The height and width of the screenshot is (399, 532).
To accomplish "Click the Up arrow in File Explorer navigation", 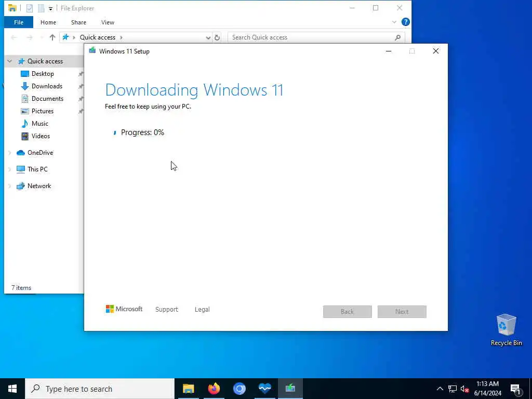I will pos(52,37).
